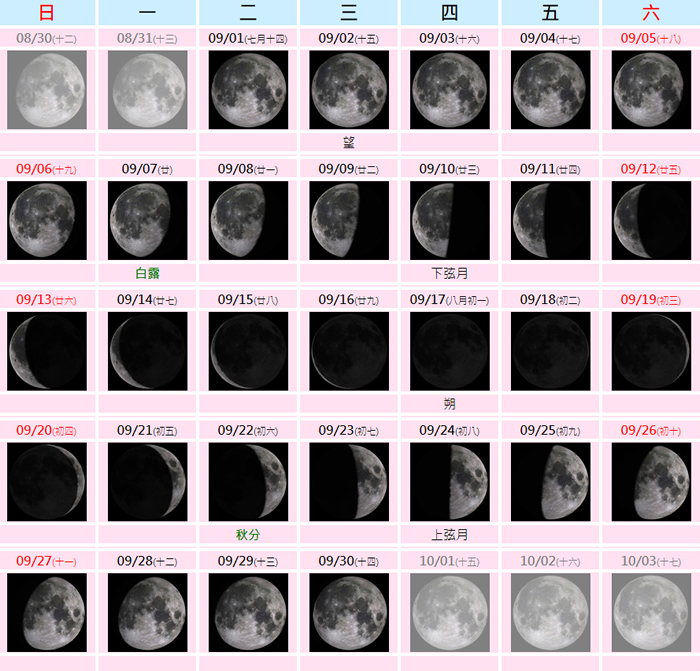This screenshot has width=700, height=671.
Task: Select the 上弦月 phase label
Action: (x=450, y=535)
